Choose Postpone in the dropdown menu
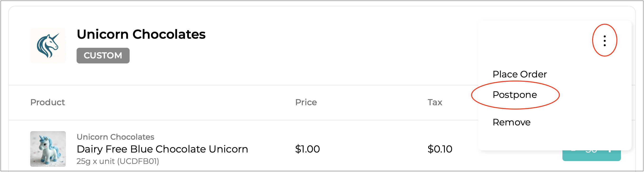The image size is (644, 172). click(514, 95)
